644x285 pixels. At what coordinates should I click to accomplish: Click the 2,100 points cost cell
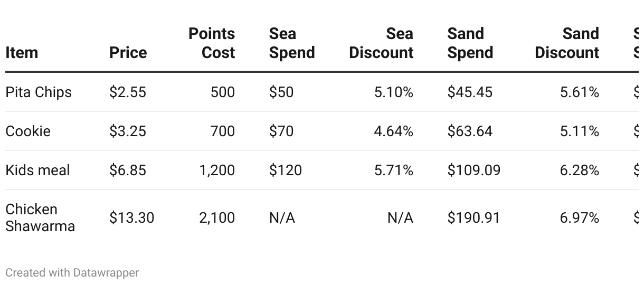point(217,217)
